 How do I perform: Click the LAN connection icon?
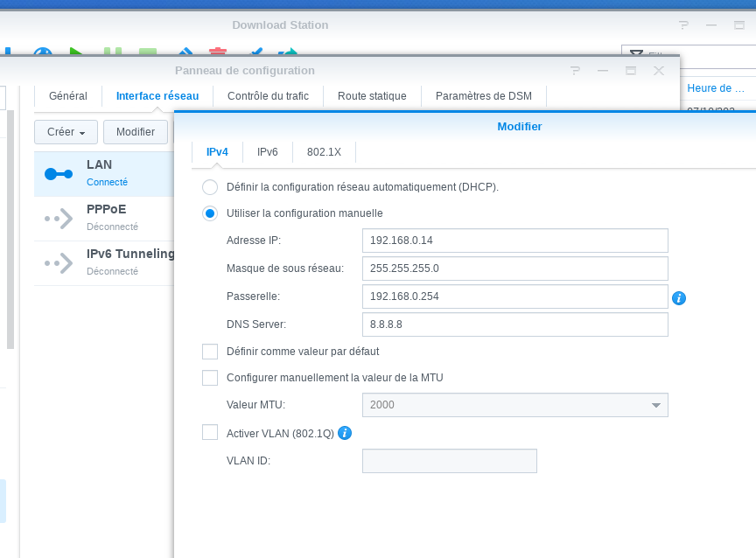point(59,174)
